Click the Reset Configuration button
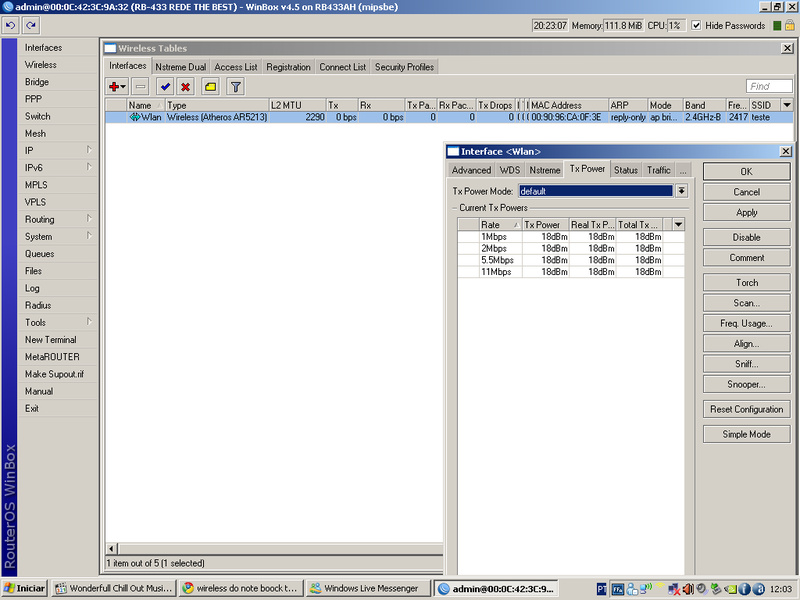The image size is (800, 600). [746, 409]
